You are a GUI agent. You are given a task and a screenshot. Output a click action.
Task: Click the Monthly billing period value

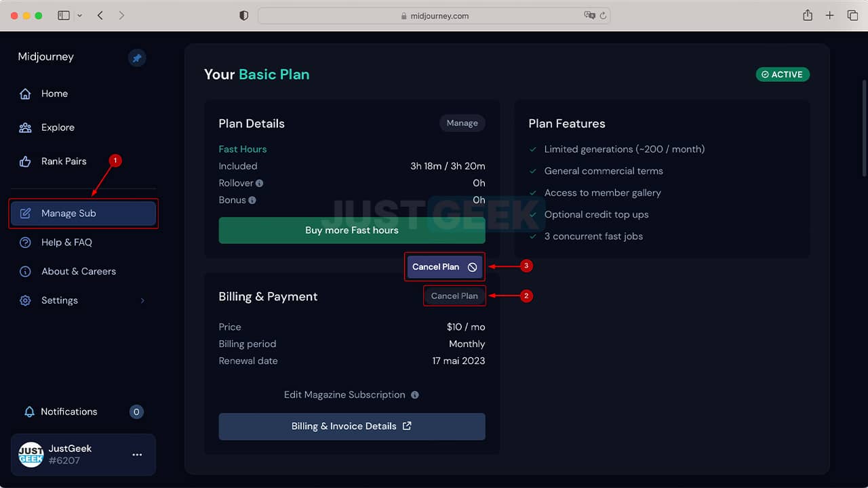coord(467,344)
